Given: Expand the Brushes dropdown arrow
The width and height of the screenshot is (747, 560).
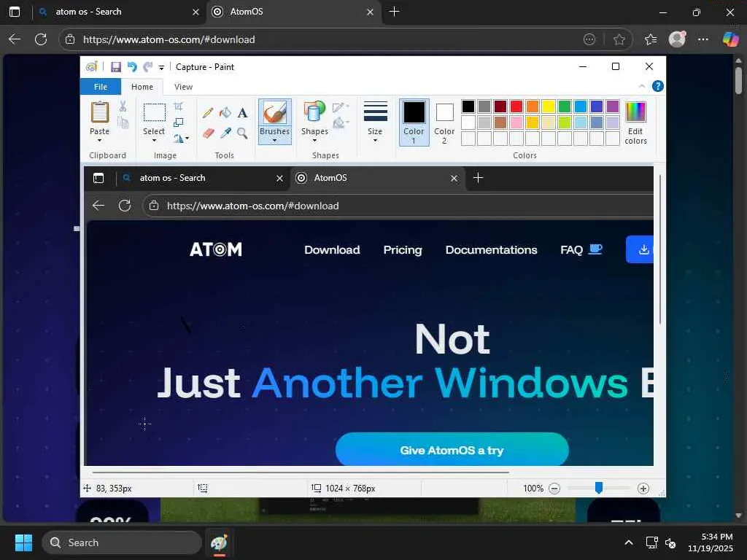Looking at the screenshot, I should (x=275, y=141).
